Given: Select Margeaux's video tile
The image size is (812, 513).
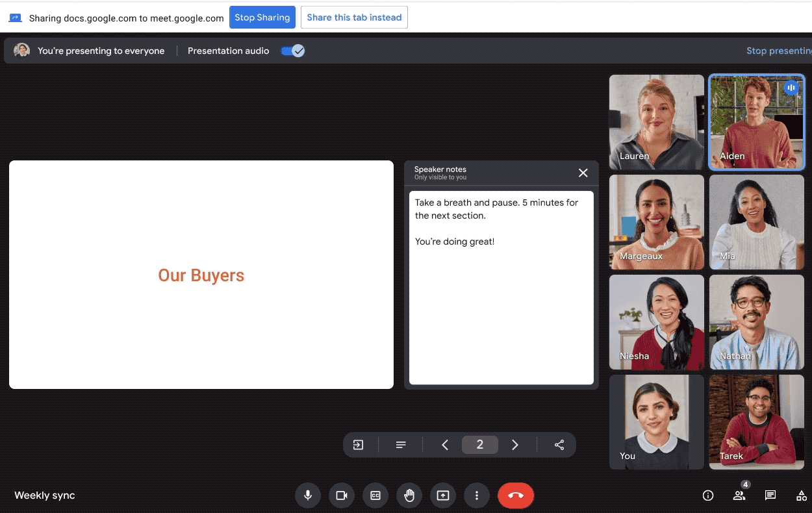Looking at the screenshot, I should [x=657, y=222].
